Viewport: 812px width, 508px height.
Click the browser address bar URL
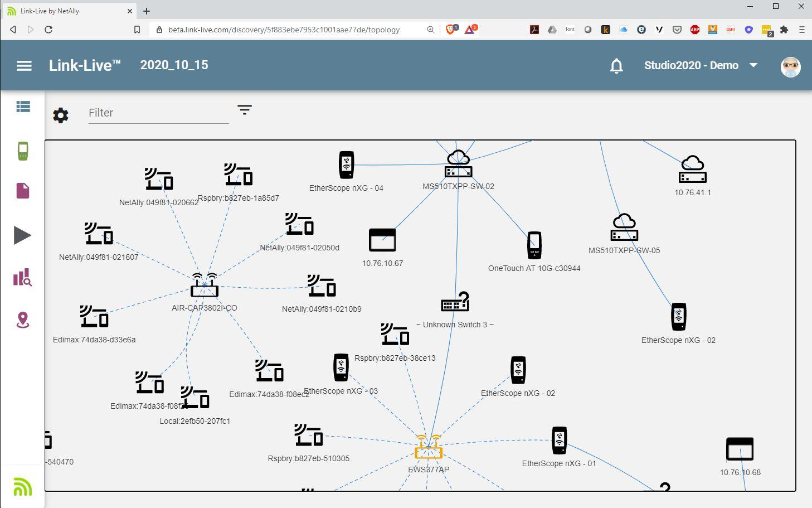[x=284, y=30]
